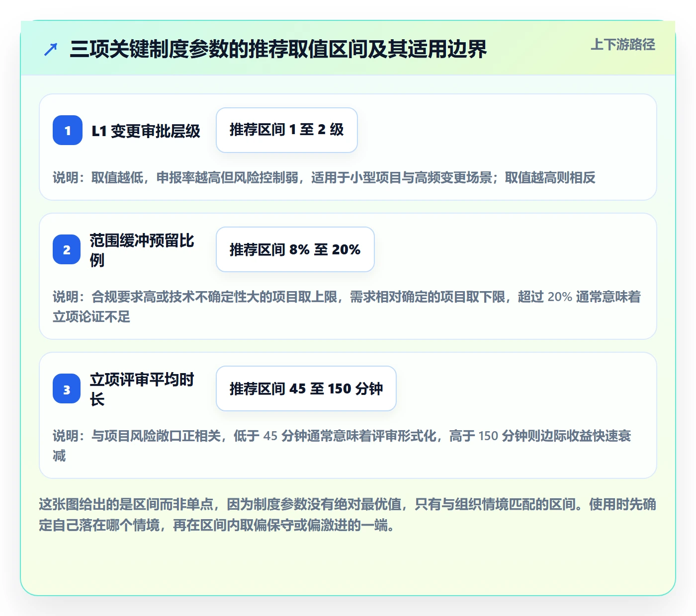This screenshot has width=696, height=616.
Task: Click the 推荐区间 1 至 2 级 pill
Action: pyautogui.click(x=287, y=130)
